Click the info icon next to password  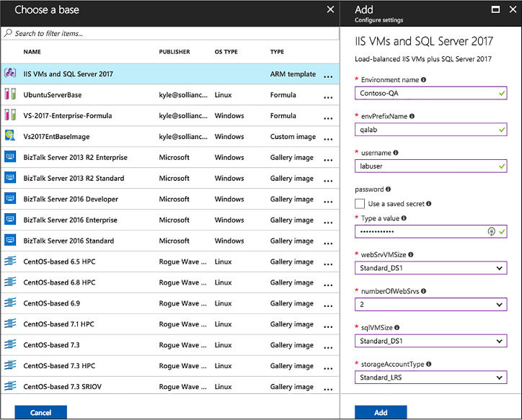pos(388,189)
